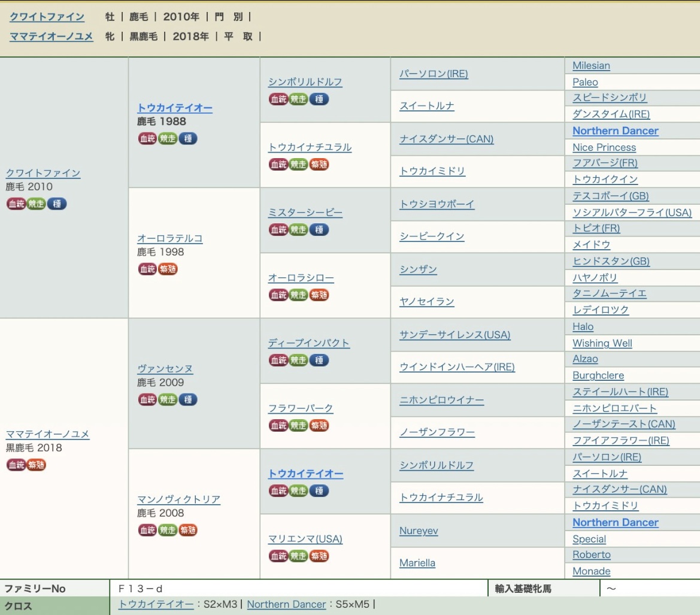Image resolution: width=700 pixels, height=615 pixels.
Task: Open 血統 badge under クワイトファイン 鹿毛 2010
Action: 16,204
